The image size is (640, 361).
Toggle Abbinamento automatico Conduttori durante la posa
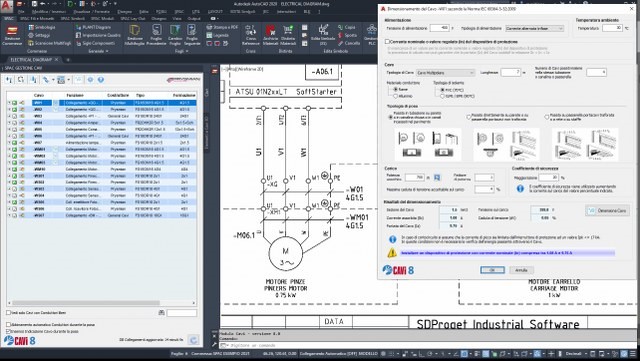tap(8, 325)
